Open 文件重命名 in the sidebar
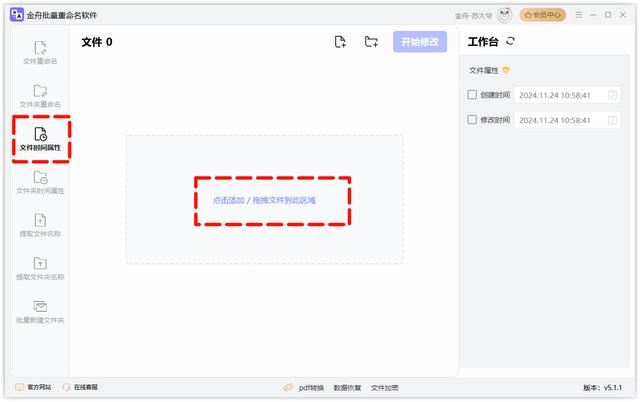 [40, 52]
